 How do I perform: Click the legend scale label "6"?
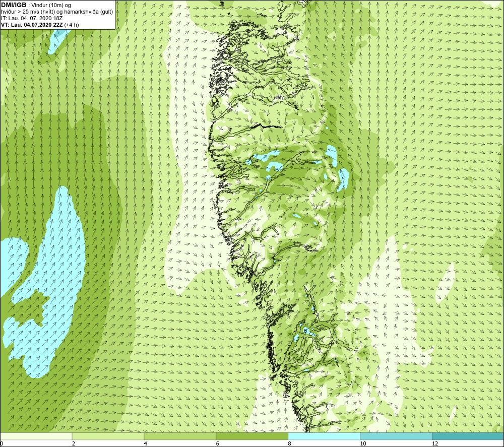(x=218, y=443)
